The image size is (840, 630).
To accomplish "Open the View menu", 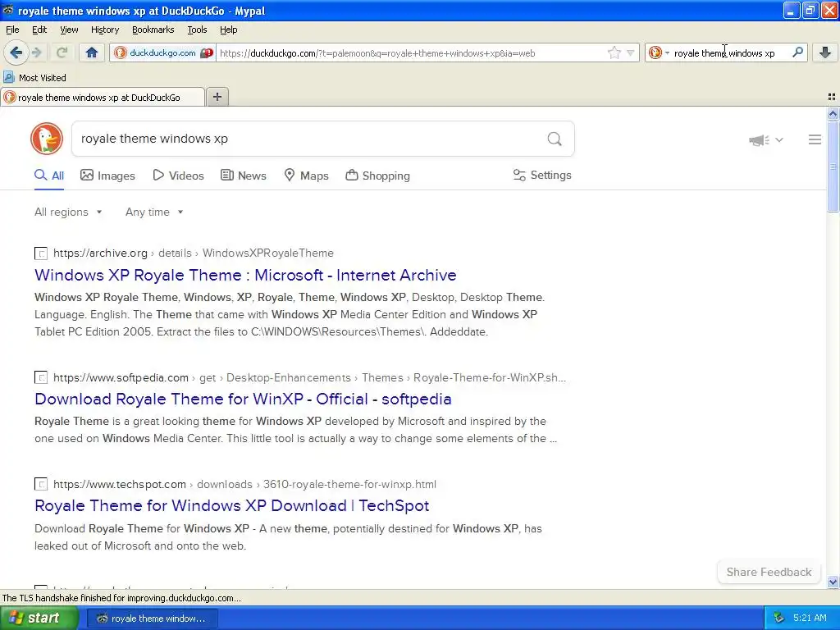I will pos(69,30).
